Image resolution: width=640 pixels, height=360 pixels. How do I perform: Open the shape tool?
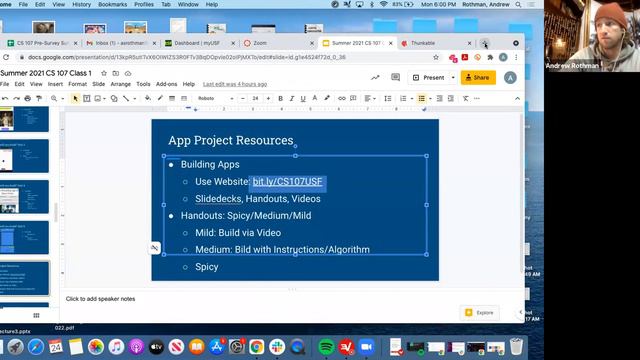114,98
